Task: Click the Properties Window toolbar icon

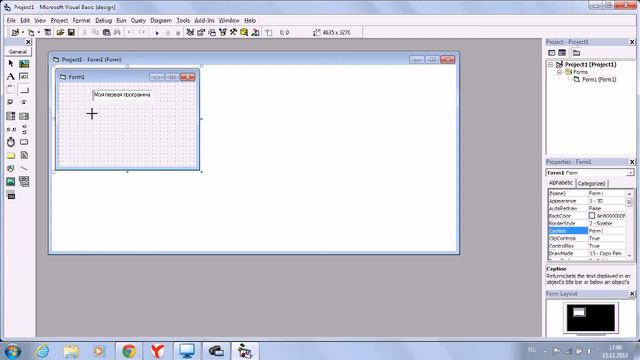Action: point(201,32)
